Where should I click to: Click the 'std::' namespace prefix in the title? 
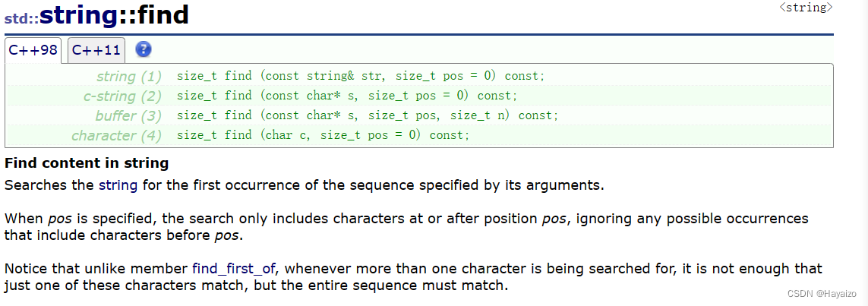[21, 17]
